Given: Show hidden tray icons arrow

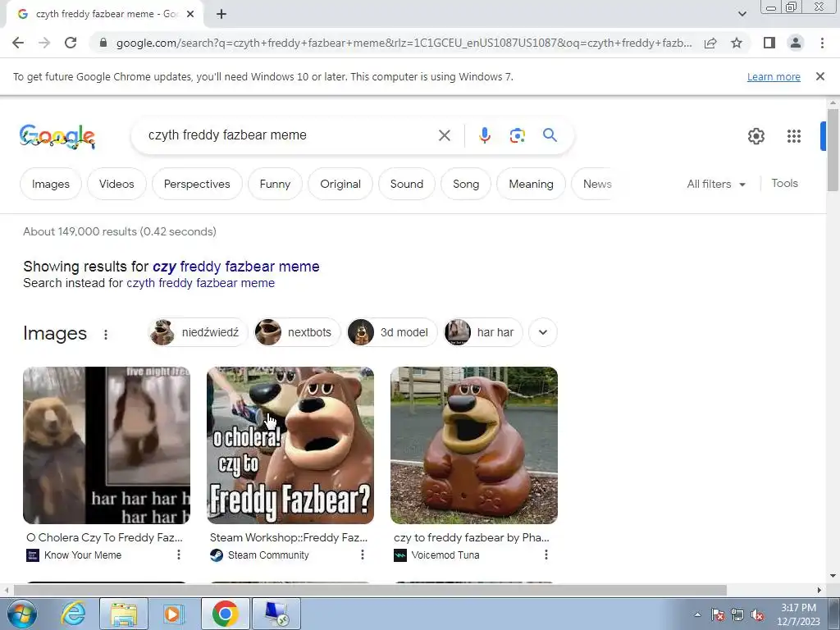Looking at the screenshot, I should [x=697, y=615].
